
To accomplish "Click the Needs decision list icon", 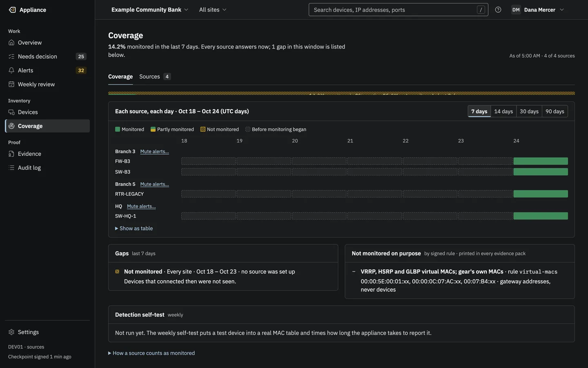I will [x=11, y=56].
